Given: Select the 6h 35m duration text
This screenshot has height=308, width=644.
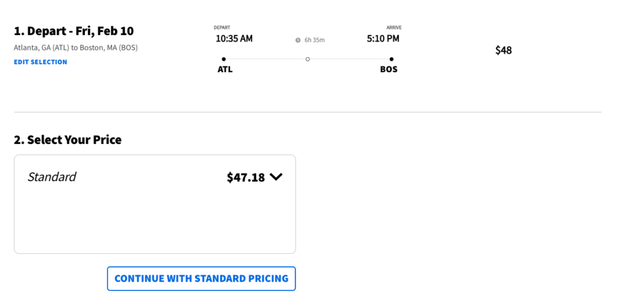Looking at the screenshot, I should click(x=314, y=40).
